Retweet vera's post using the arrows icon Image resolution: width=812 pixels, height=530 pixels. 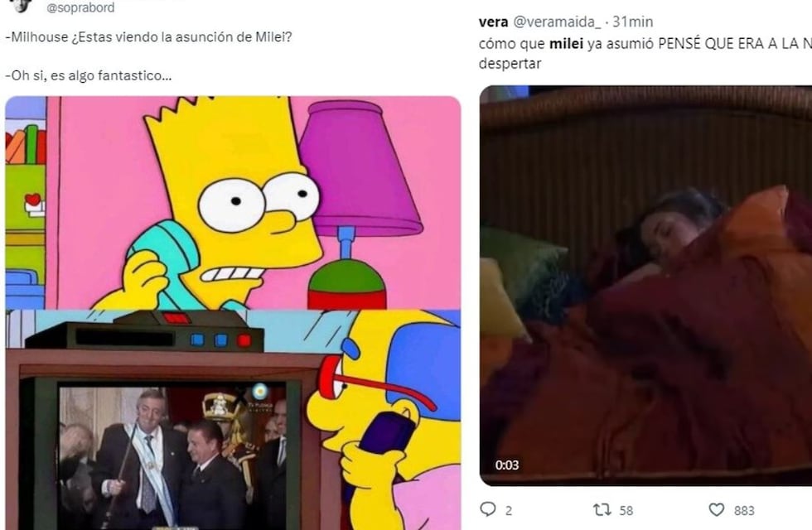[x=602, y=510]
